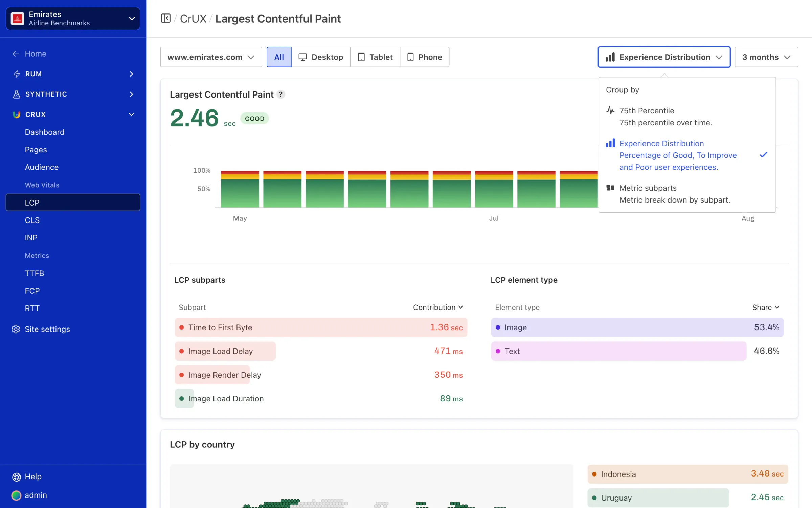Screen dimensions: 812x508
Task: Choose Metric subparts grouping option
Action: [x=687, y=194]
